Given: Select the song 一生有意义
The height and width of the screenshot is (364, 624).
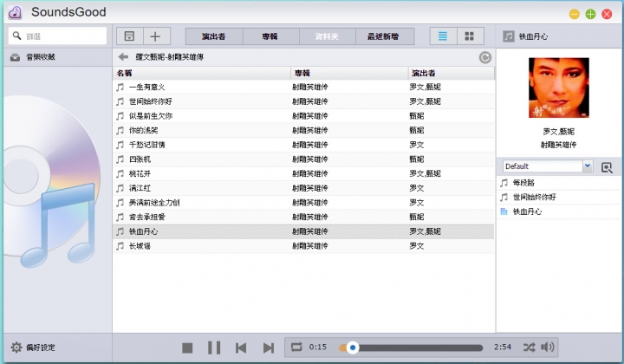Looking at the screenshot, I should 303,88.
